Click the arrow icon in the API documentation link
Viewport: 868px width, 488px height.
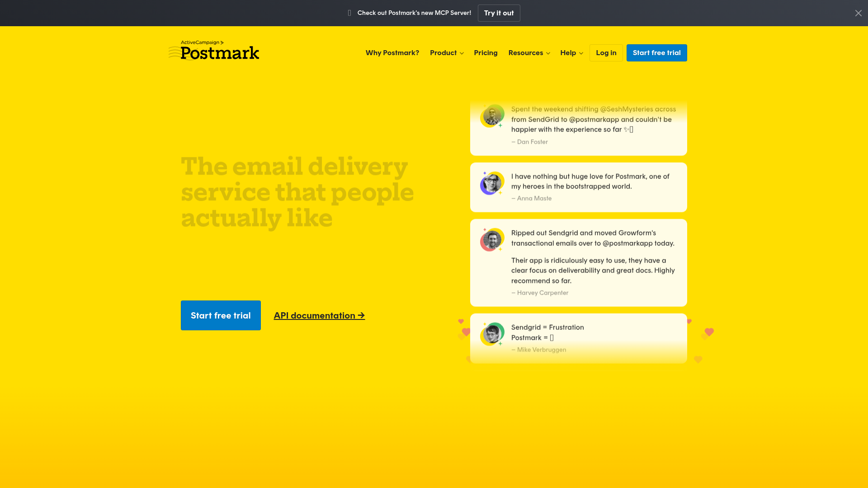coord(361,315)
